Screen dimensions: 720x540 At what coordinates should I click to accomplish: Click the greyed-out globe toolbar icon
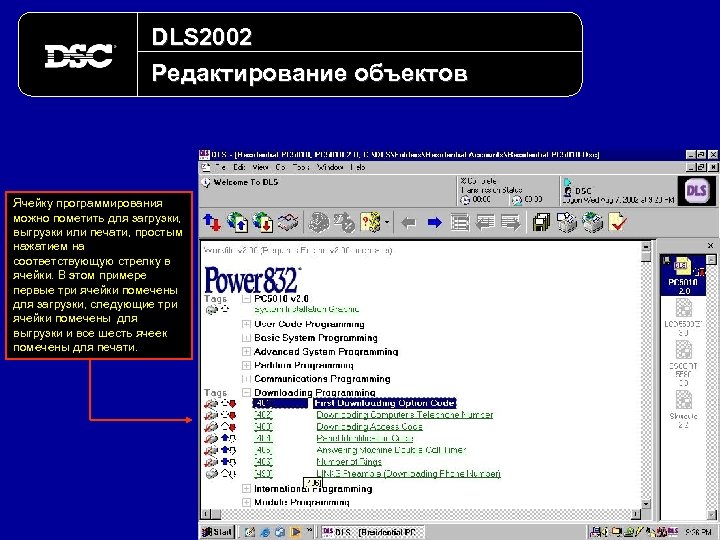pyautogui.click(x=319, y=223)
